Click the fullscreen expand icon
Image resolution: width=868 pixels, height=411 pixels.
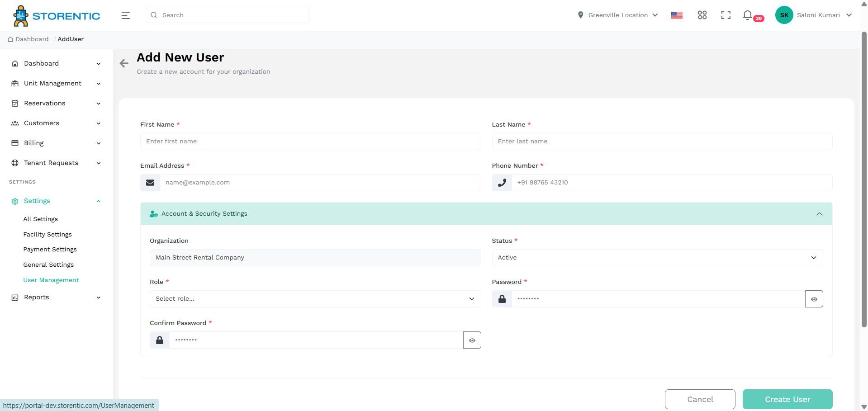[726, 15]
